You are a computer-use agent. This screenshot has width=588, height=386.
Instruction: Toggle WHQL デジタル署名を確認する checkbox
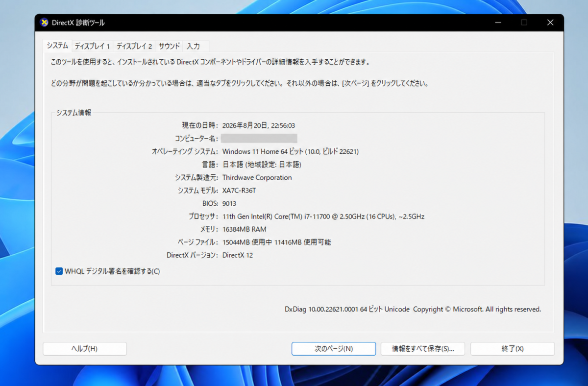tap(59, 271)
